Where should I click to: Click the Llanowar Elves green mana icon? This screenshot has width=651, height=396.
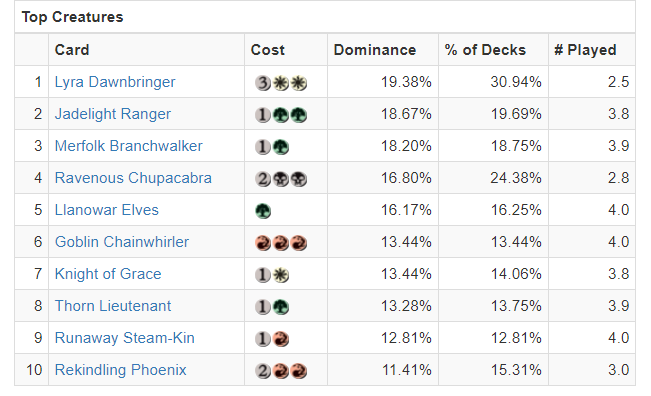[263, 211]
